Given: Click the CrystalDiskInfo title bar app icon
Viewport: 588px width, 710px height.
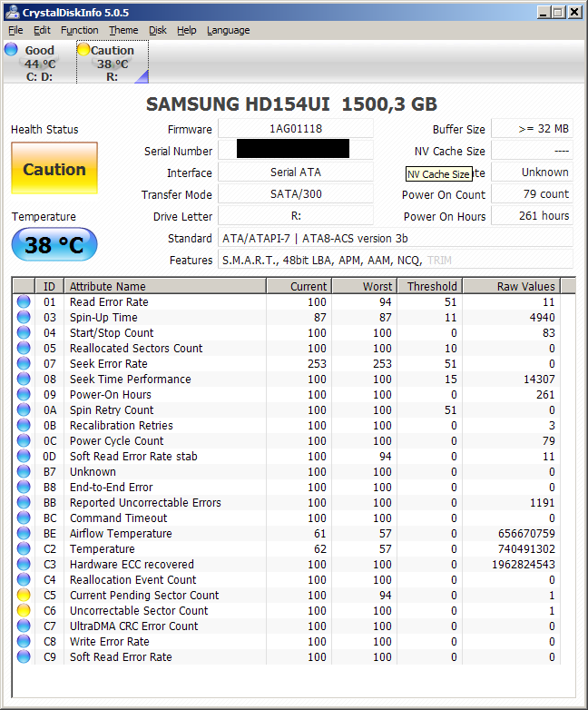Looking at the screenshot, I should pos(13,12).
